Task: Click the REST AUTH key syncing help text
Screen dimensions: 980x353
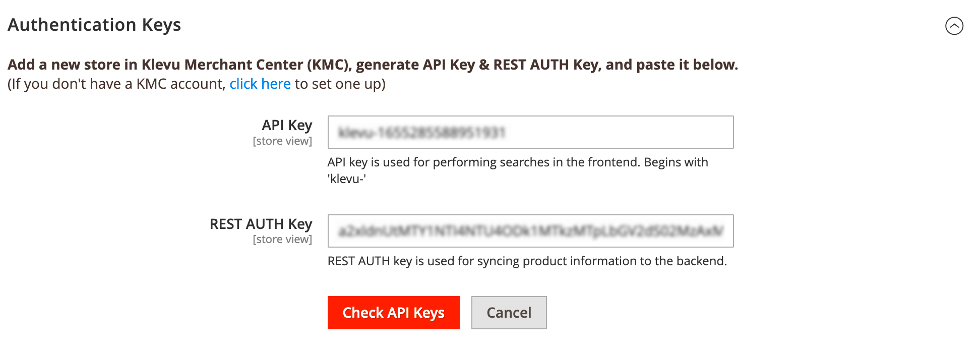Action: tap(527, 261)
